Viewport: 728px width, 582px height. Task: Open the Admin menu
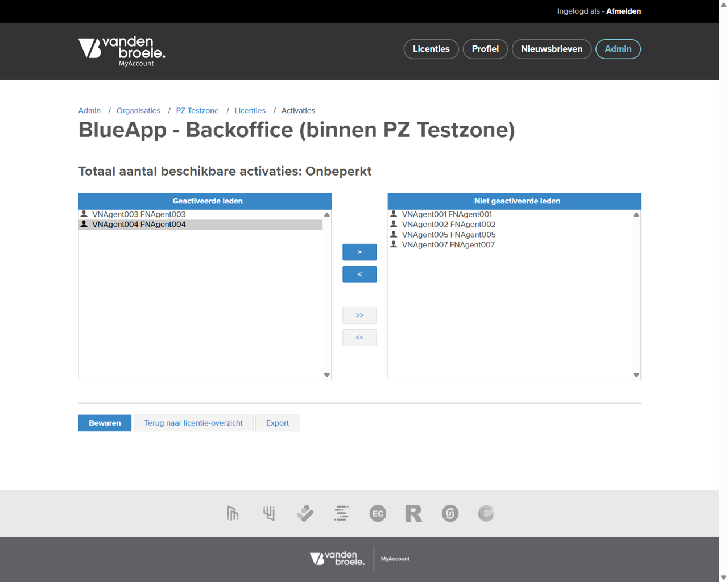click(618, 49)
